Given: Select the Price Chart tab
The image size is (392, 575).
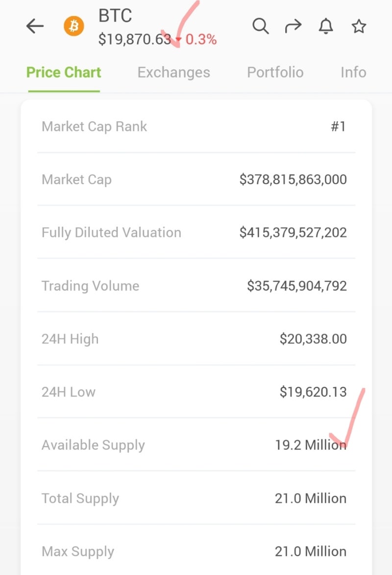Looking at the screenshot, I should point(64,73).
